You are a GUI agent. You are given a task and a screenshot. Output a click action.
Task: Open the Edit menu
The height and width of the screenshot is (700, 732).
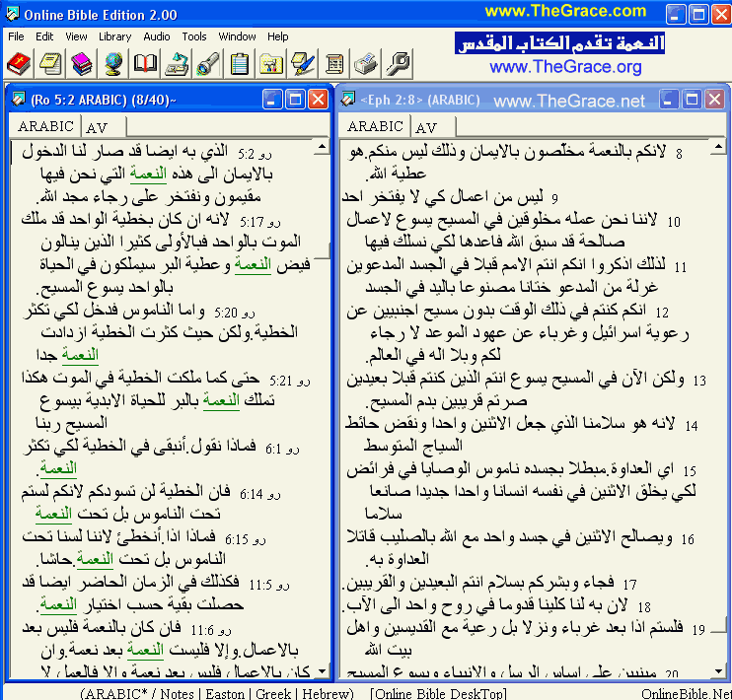[x=44, y=36]
